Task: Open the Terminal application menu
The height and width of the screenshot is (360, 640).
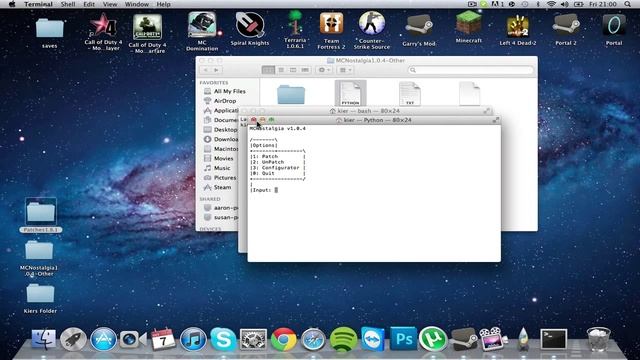Action: (38, 4)
